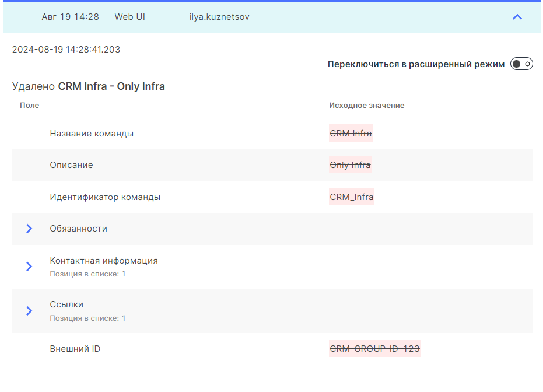The height and width of the screenshot is (392, 543).
Task: Click the Авг 19 14:28 date in header
Action: coord(70,17)
